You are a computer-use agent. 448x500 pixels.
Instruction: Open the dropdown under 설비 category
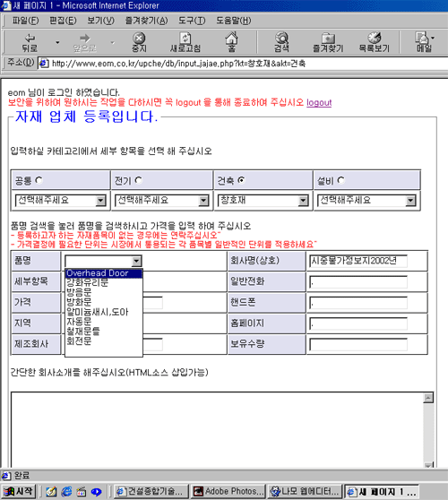click(x=366, y=201)
